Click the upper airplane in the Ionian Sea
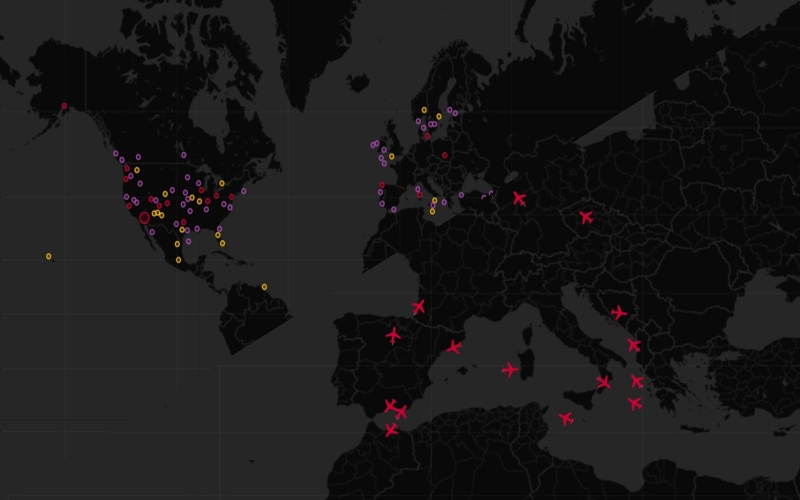 pos(637,381)
